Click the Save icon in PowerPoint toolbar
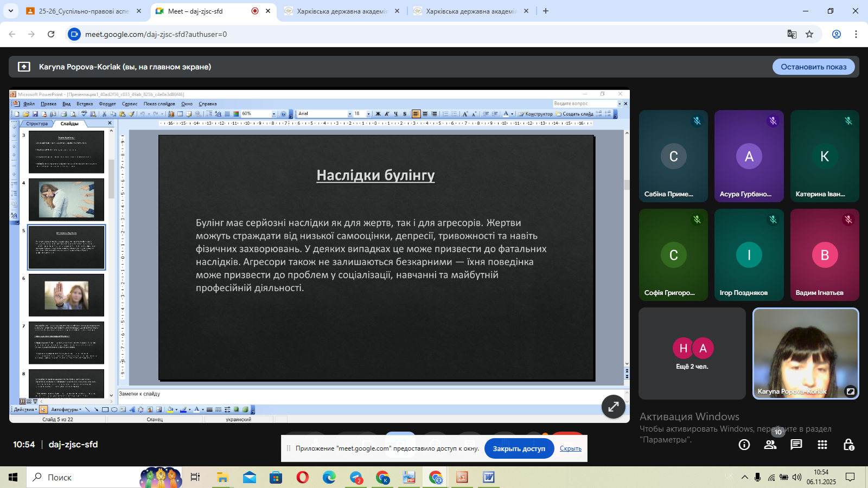 [x=35, y=114]
